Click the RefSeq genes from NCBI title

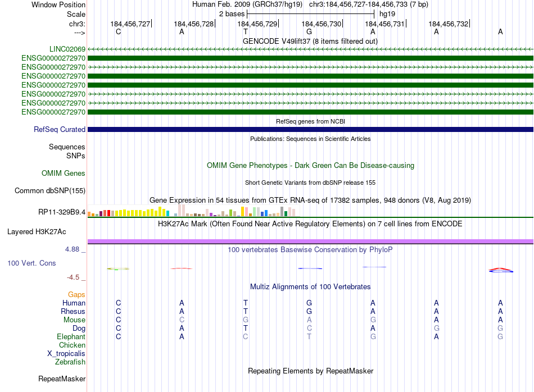(x=311, y=121)
